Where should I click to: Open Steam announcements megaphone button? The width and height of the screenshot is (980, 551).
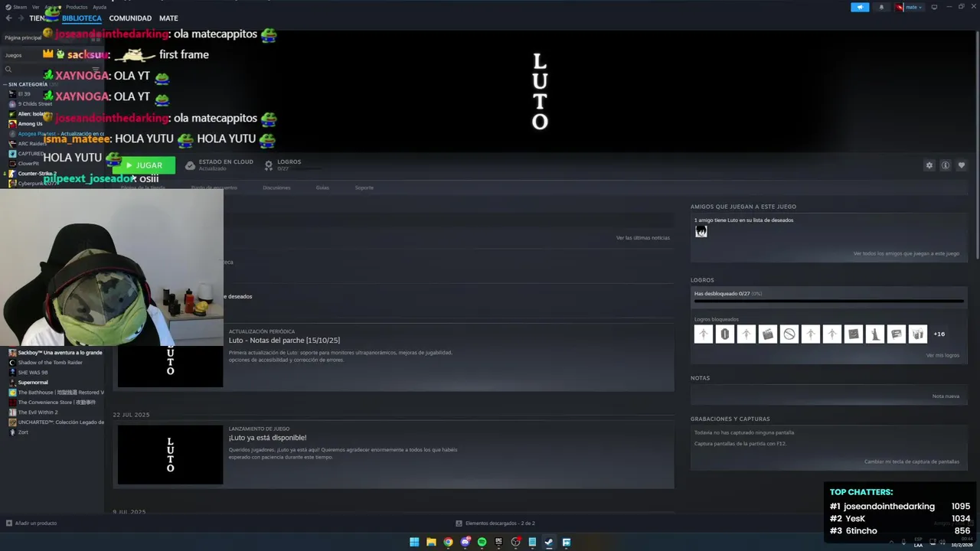point(860,7)
